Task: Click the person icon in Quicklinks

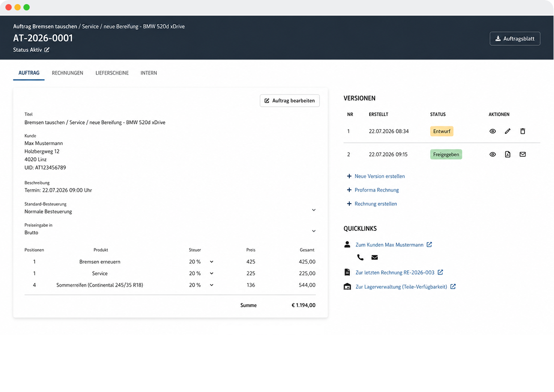Action: point(348,245)
